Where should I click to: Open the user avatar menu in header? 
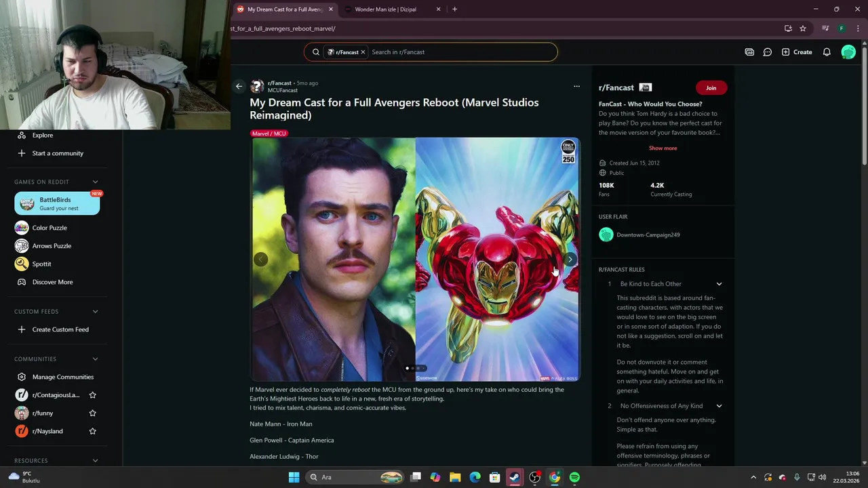pyautogui.click(x=848, y=52)
